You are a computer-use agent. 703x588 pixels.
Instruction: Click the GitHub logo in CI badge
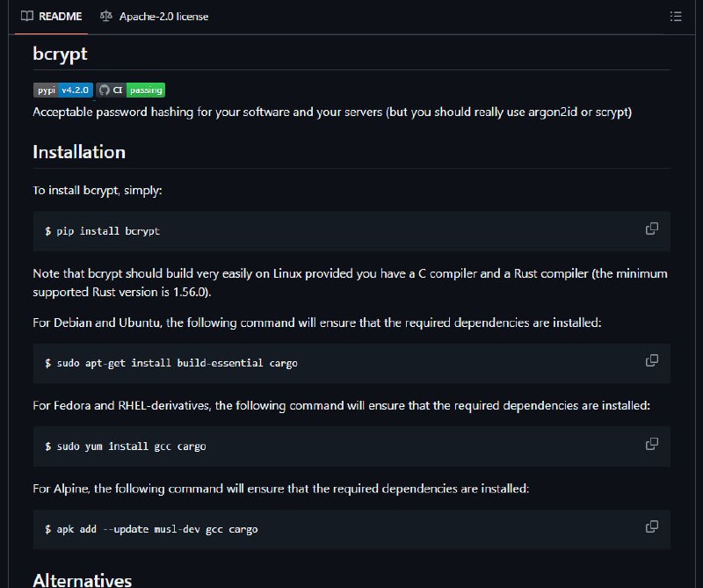pos(104,91)
